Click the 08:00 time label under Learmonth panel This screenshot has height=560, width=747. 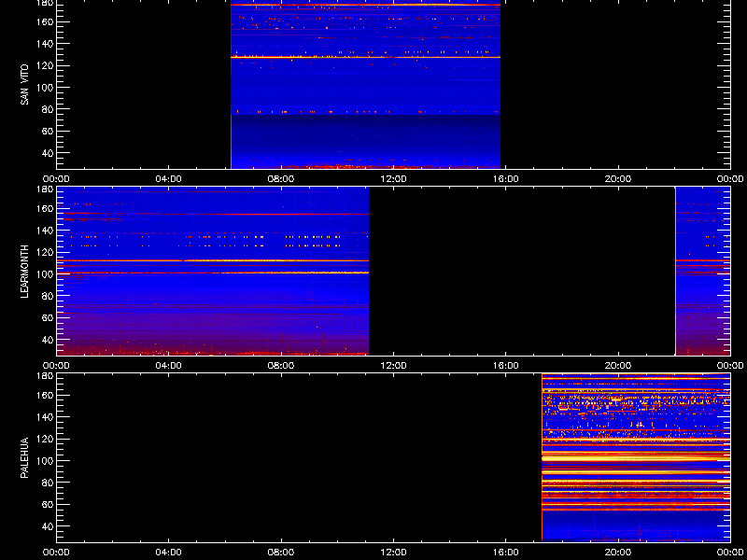pyautogui.click(x=281, y=366)
